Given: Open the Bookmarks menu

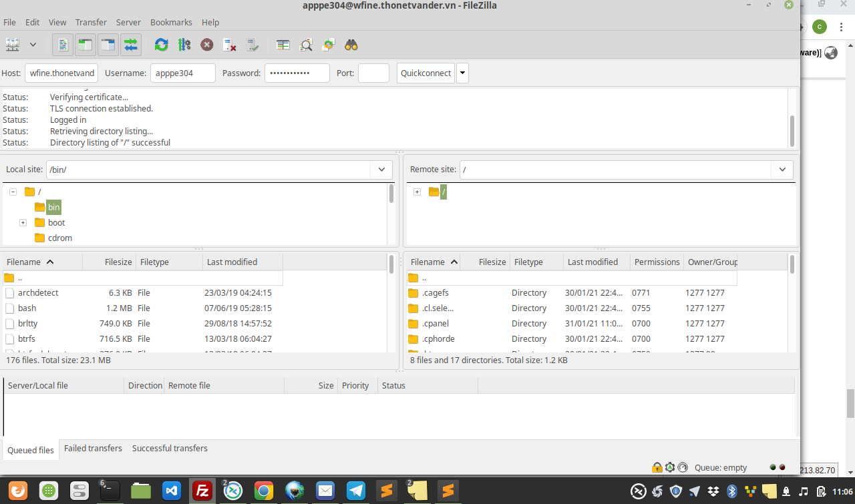Looking at the screenshot, I should pyautogui.click(x=172, y=22).
